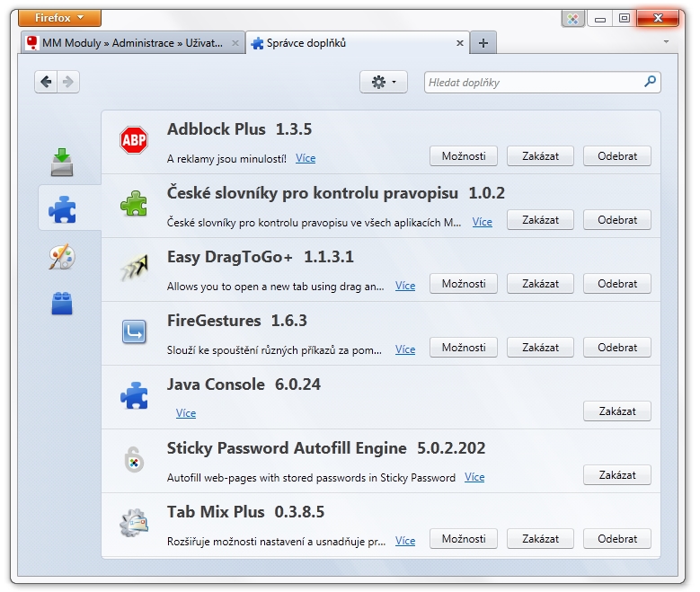This screenshot has width=700, height=592.
Task: Open Možnosti for Adblock Plus
Action: [x=464, y=156]
